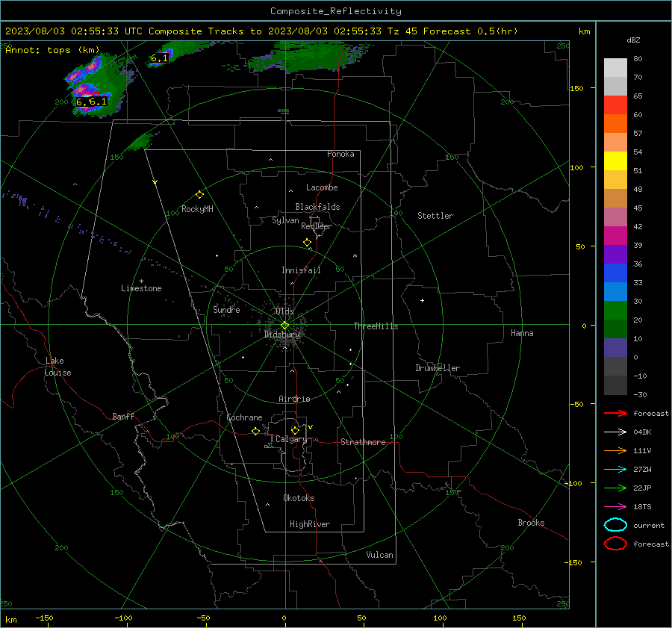Click the Innisfail city label
672x628 pixels.
point(301,270)
